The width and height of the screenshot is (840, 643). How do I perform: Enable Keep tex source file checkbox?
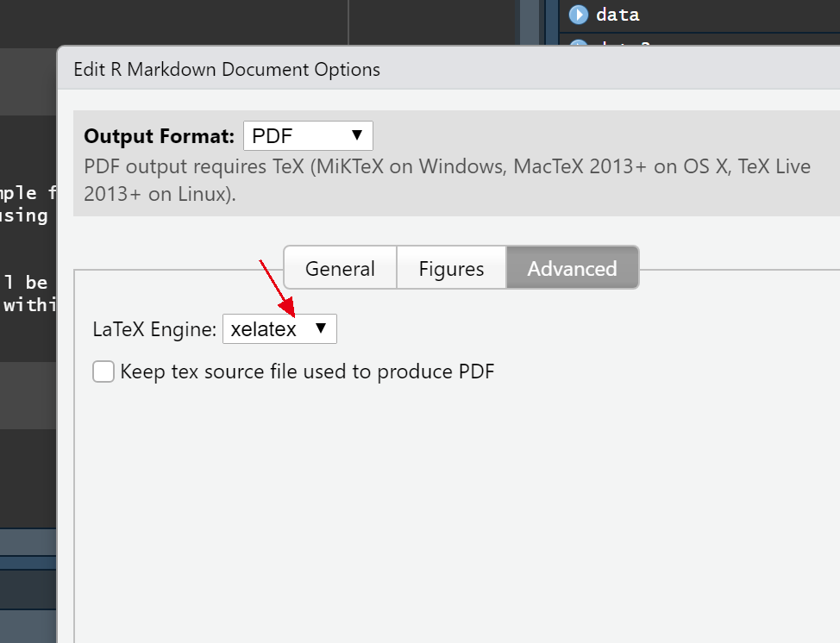click(x=103, y=371)
